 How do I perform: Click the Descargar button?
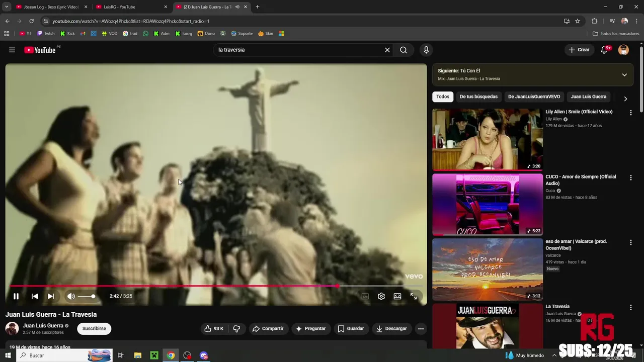click(391, 329)
